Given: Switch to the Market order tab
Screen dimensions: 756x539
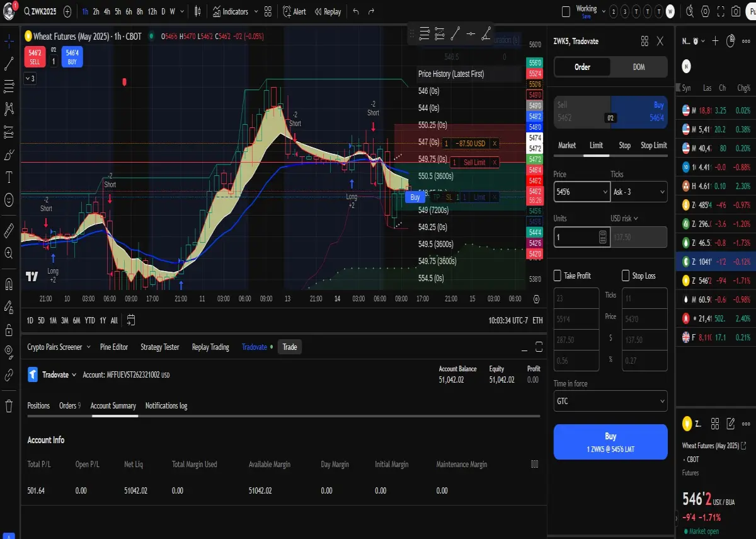Looking at the screenshot, I should 567,145.
